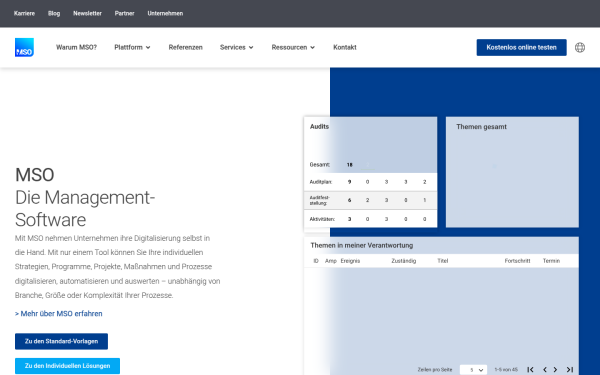Go to first page of table
The width and height of the screenshot is (600, 375).
pos(530,369)
